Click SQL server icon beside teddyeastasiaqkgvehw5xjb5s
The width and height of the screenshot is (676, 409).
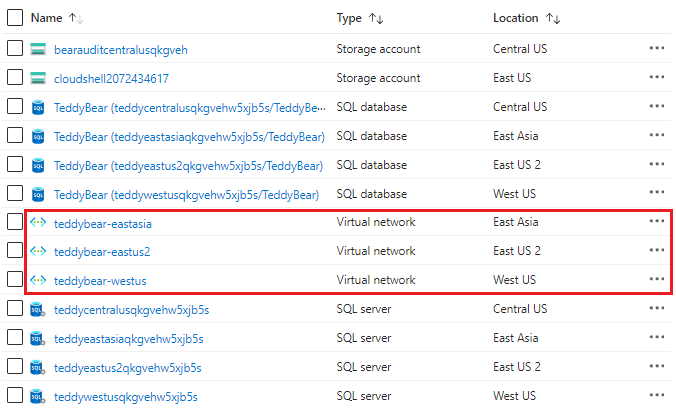point(38,338)
